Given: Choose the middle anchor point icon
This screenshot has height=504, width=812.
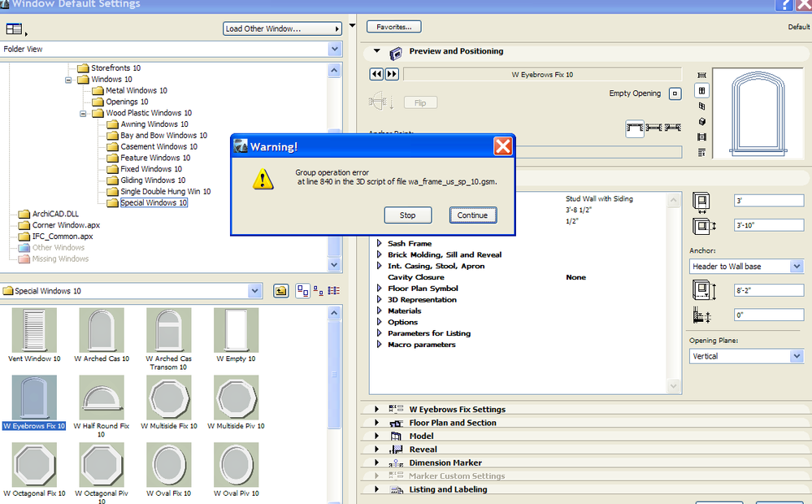Looking at the screenshot, I should tap(654, 127).
